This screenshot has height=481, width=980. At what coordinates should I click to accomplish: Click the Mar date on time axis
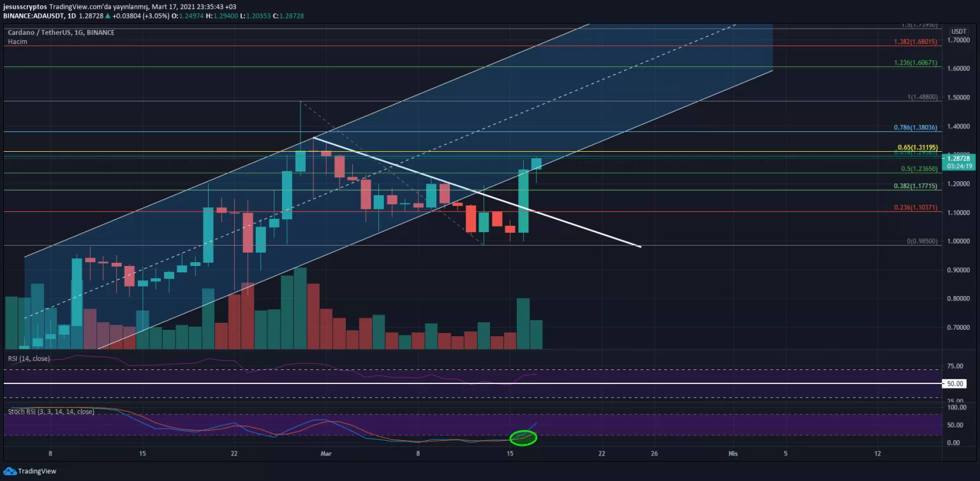coord(326,454)
